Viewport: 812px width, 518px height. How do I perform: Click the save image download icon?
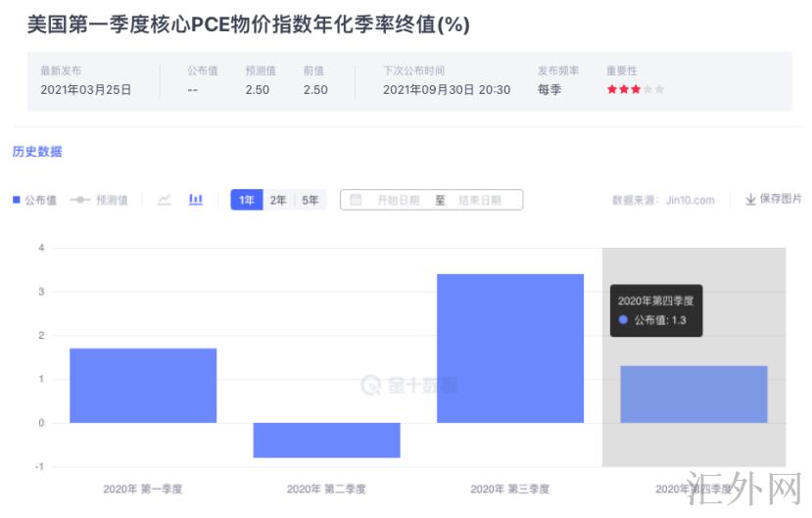coord(750,200)
